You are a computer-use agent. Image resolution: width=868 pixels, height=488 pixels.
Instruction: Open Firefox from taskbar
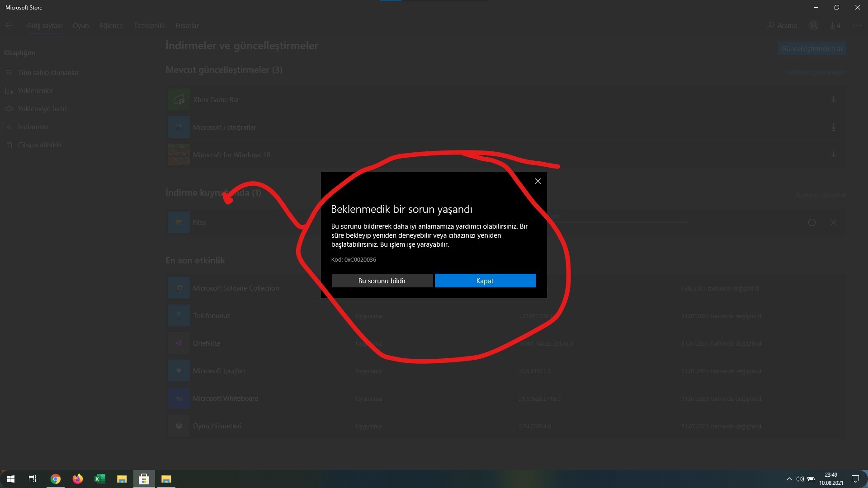77,479
